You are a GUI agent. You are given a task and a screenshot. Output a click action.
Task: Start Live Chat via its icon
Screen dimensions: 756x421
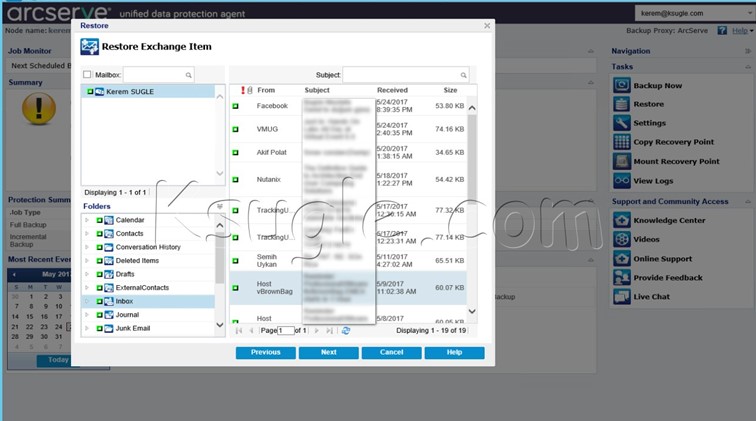pos(621,297)
